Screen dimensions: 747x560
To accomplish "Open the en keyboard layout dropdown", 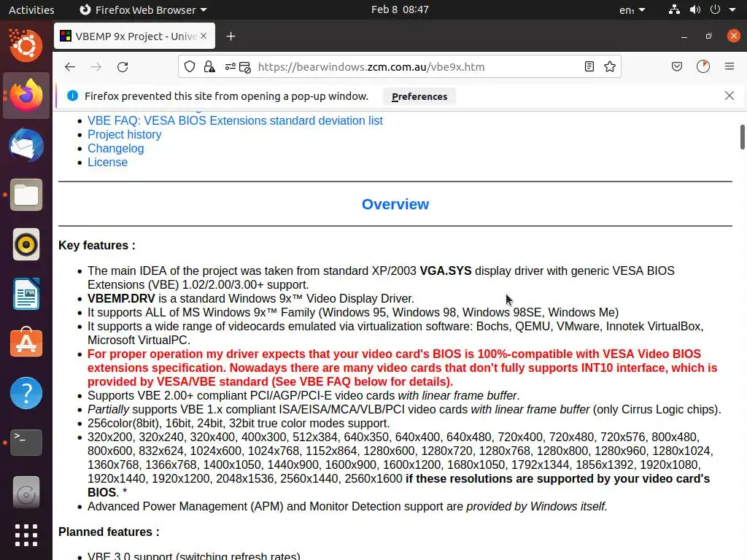I will pyautogui.click(x=632, y=10).
